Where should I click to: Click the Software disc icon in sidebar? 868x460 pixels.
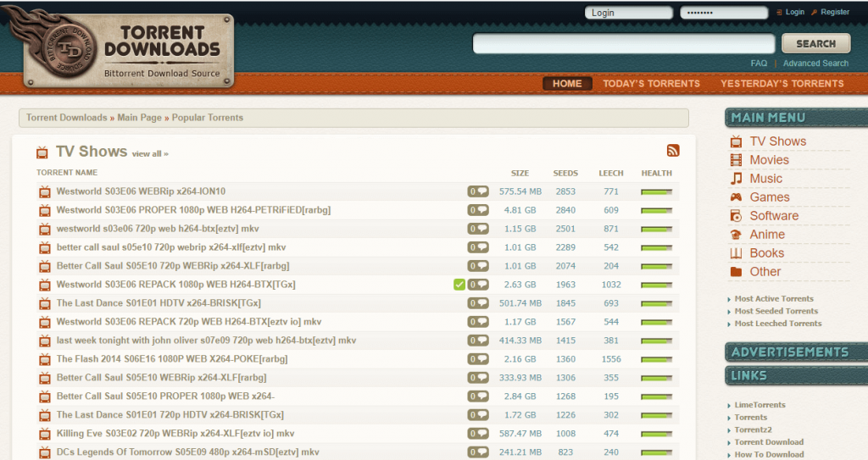click(x=736, y=216)
